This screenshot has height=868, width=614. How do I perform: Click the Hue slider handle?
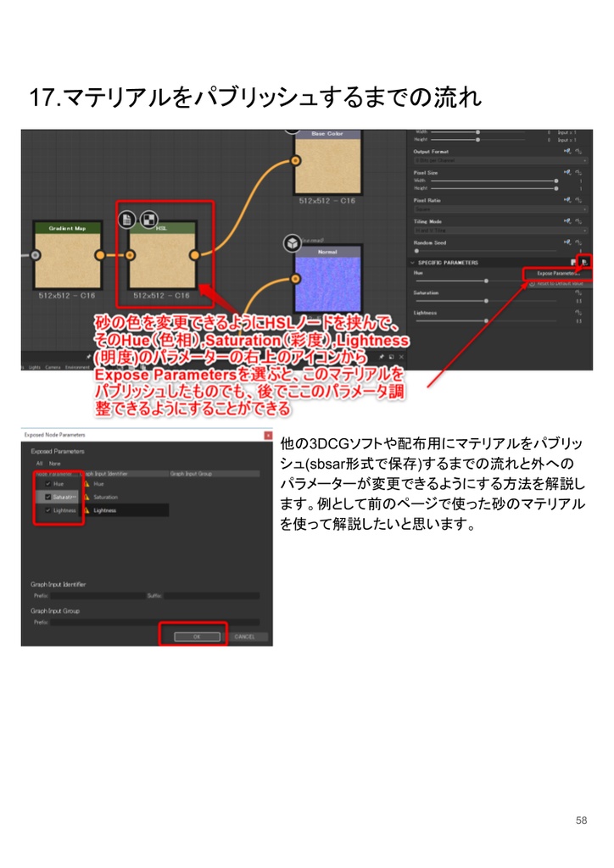pos(486,281)
